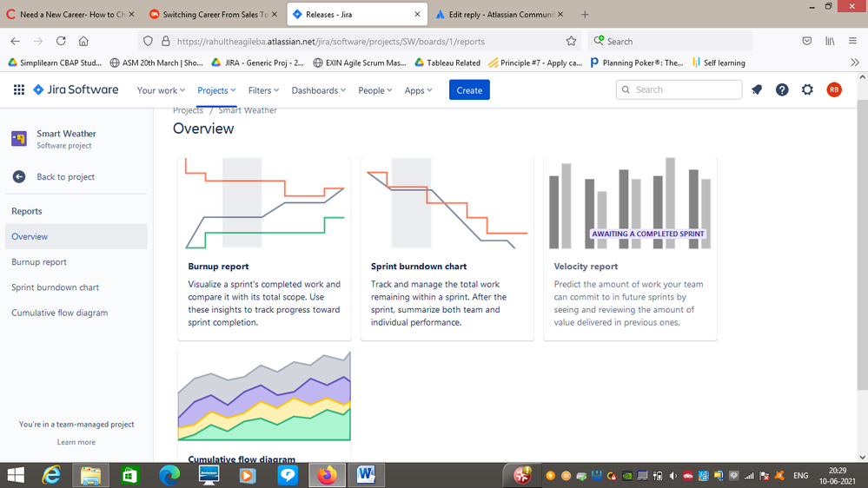Screen dimensions: 868x488
Task: Open the Pocket save icon
Action: [807, 41]
